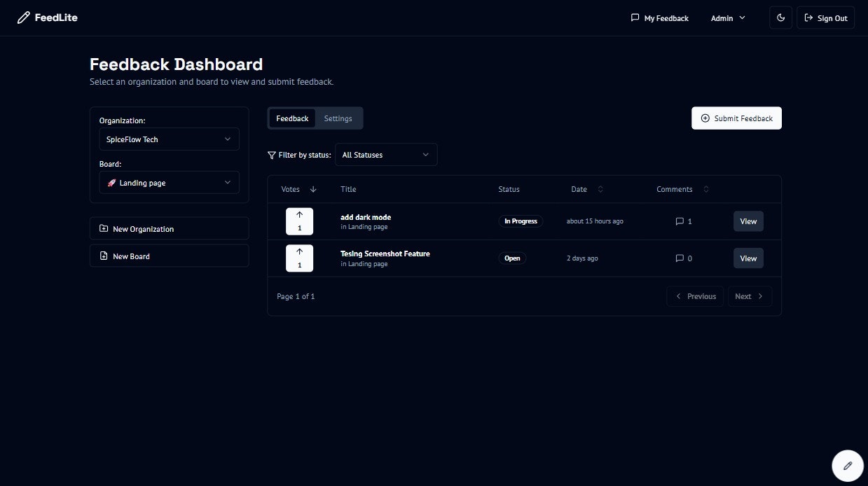This screenshot has height=486, width=868.
Task: Click about 15 hours ago date
Action: (595, 221)
